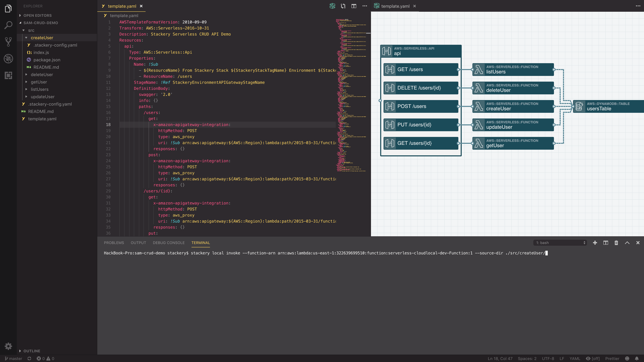Switch to the PROBLEMS tab
This screenshot has width=644, height=362.
pos(114,243)
